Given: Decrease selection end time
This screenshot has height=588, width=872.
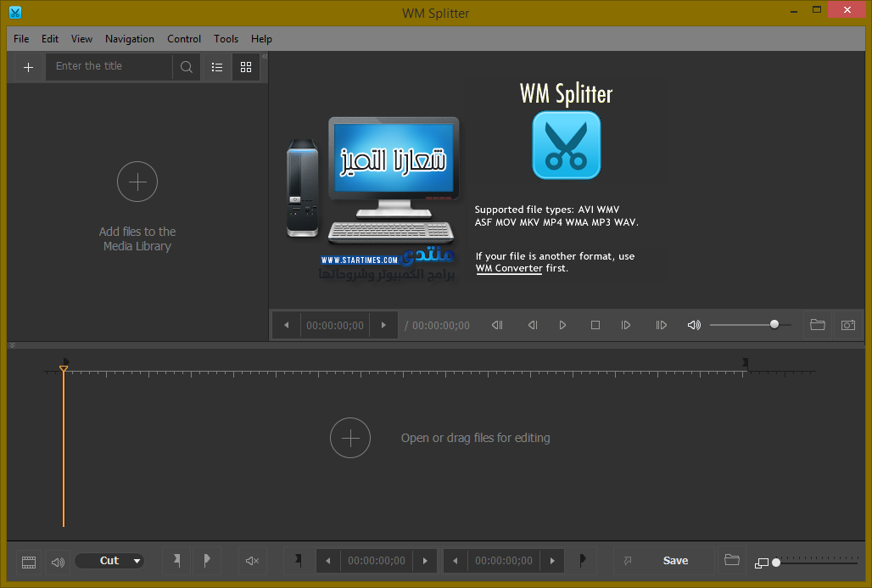Looking at the screenshot, I should 456,561.
